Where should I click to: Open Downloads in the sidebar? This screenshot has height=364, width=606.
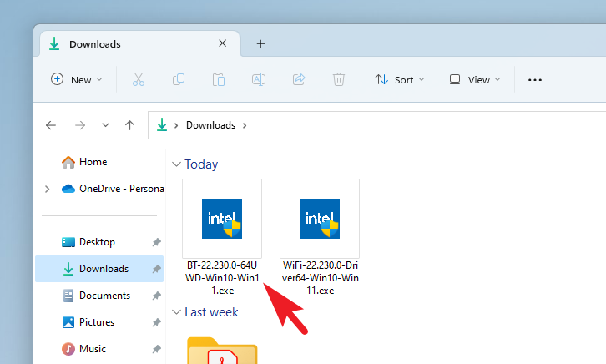[x=99, y=269]
